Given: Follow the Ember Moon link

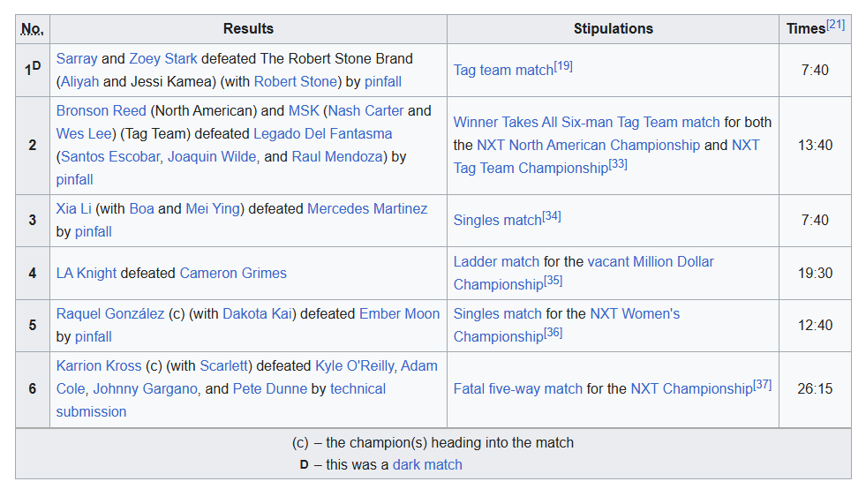Looking at the screenshot, I should coord(399,313).
